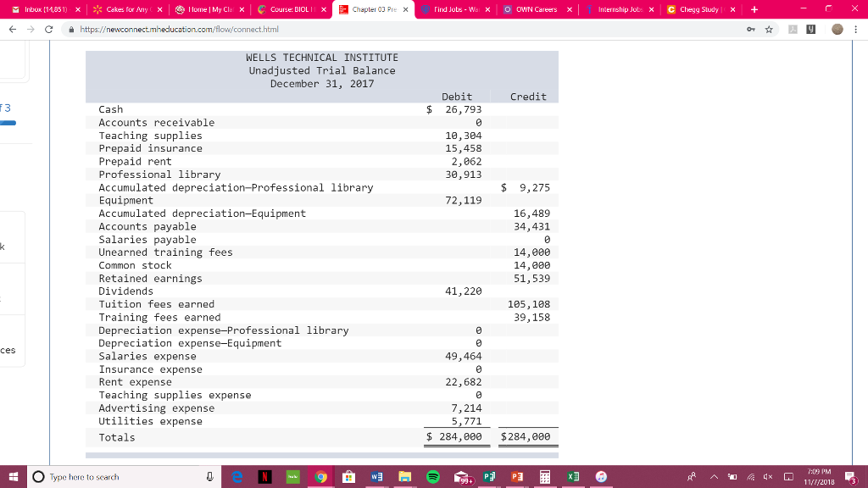Screen dimensions: 868x488
Task: Expand hidden icons in the system tray
Action: [715, 476]
